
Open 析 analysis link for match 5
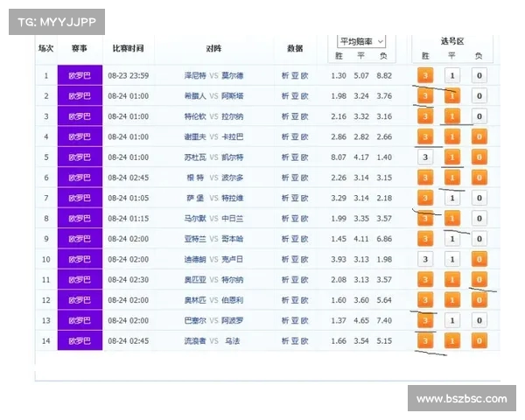tap(285, 157)
